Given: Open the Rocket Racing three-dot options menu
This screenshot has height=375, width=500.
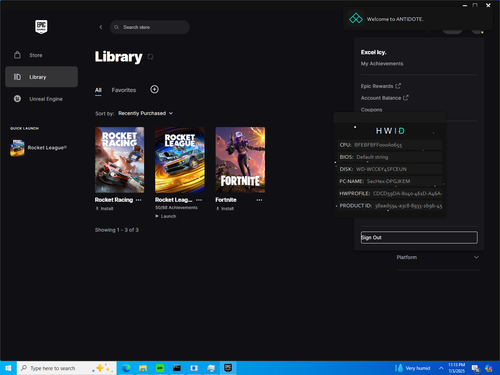Looking at the screenshot, I should point(139,200).
